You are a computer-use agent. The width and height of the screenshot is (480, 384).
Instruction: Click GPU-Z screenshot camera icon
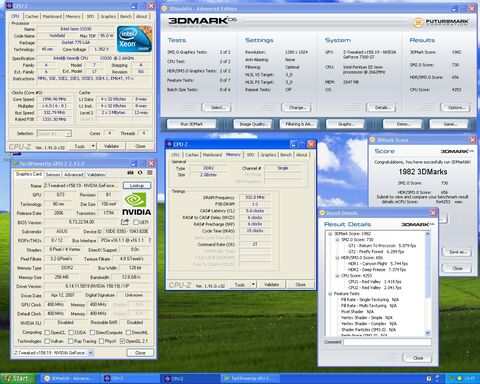click(x=131, y=173)
